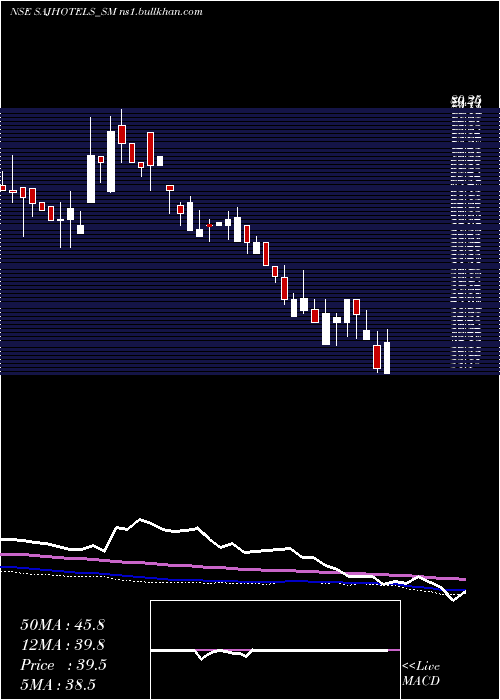Click the 'Price : 39.5' label

[63, 665]
